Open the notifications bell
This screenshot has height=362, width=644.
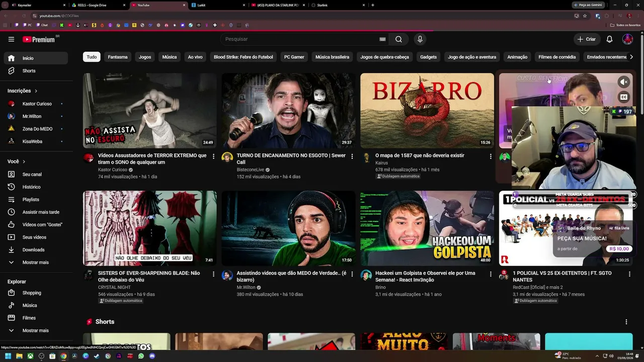(x=609, y=39)
